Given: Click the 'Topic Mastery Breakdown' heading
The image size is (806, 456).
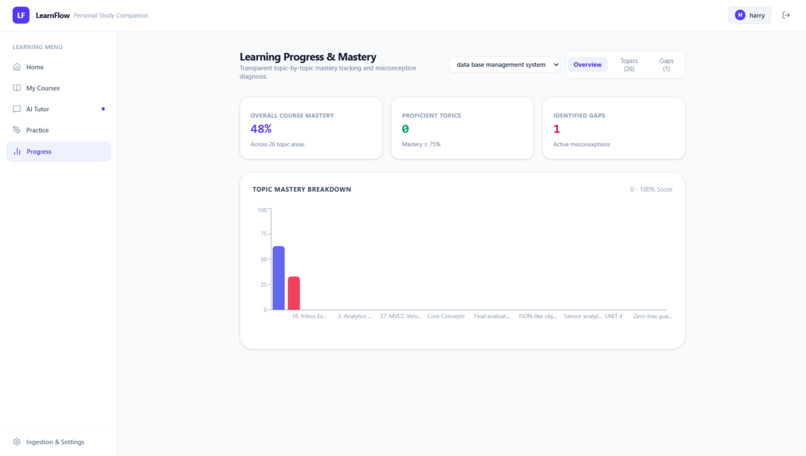Looking at the screenshot, I should click(x=302, y=189).
